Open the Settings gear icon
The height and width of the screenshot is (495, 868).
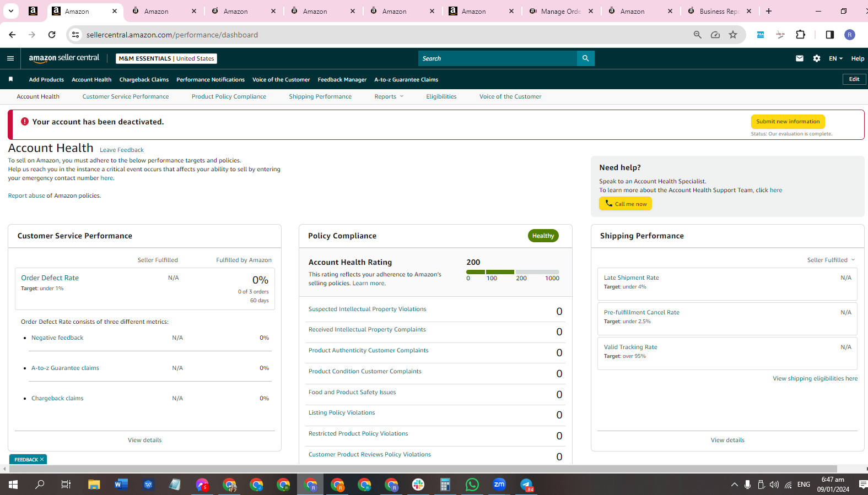(x=817, y=58)
